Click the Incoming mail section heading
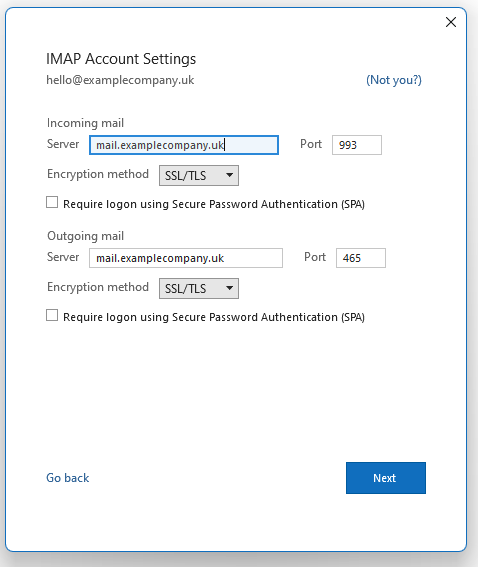Screen dimensions: 478x567 pos(85,123)
